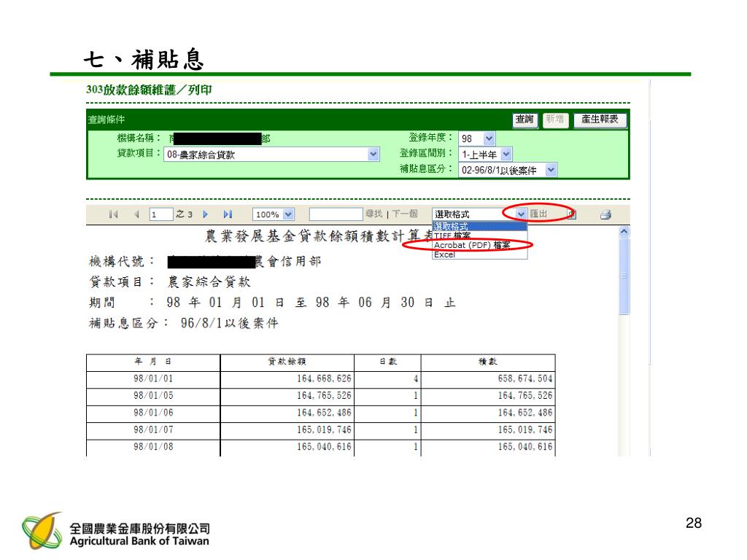
Task: Click the 查詢條件 panel header
Action: point(107,120)
